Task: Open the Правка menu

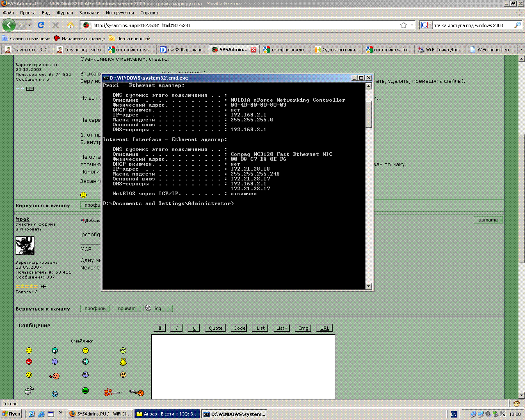Action: click(x=27, y=13)
